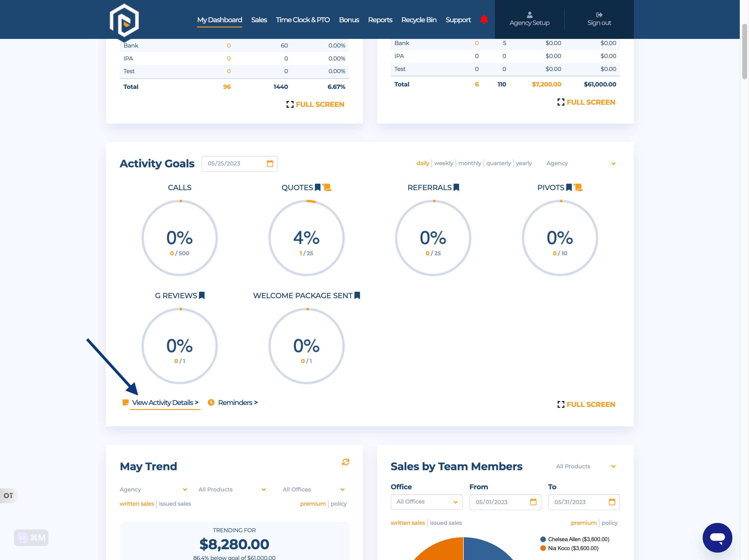
Task: Click the Sign out button
Action: pyautogui.click(x=599, y=19)
